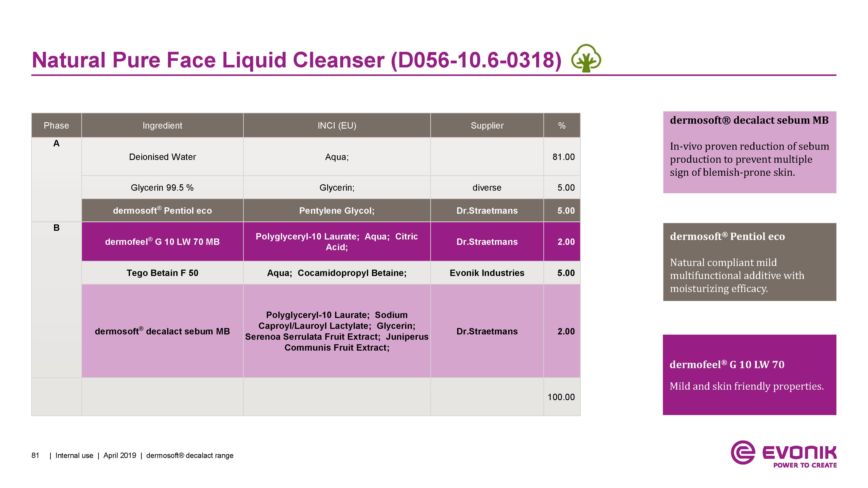This screenshot has height=488, width=868.
Task: Click the Tego Betain F 50 cell
Action: click(x=162, y=273)
